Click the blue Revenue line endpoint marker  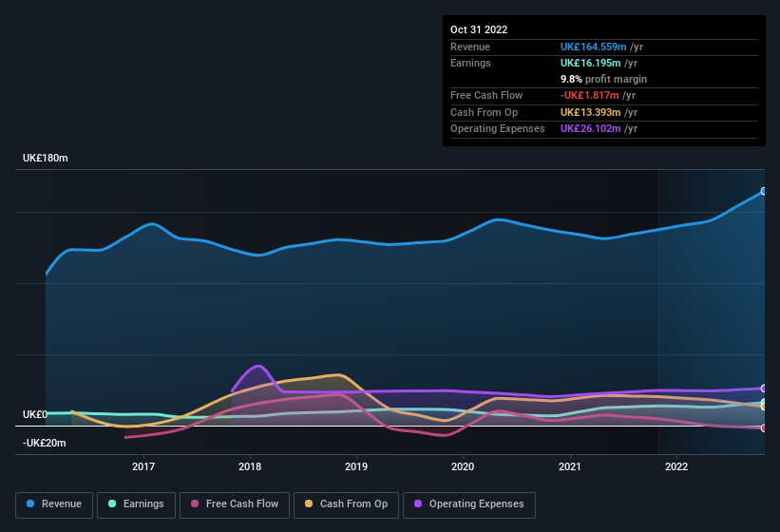click(x=764, y=191)
